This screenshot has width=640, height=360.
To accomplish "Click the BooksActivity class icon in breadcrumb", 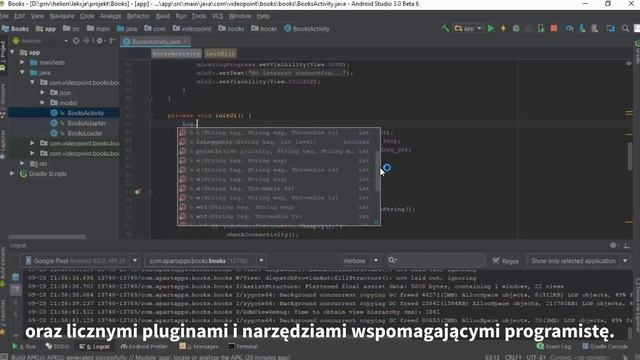I will [287, 29].
